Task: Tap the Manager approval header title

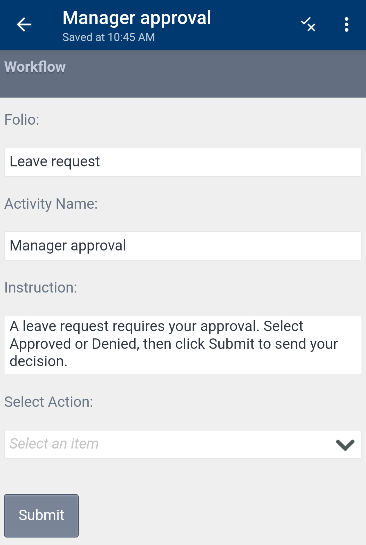Action: coord(137,18)
